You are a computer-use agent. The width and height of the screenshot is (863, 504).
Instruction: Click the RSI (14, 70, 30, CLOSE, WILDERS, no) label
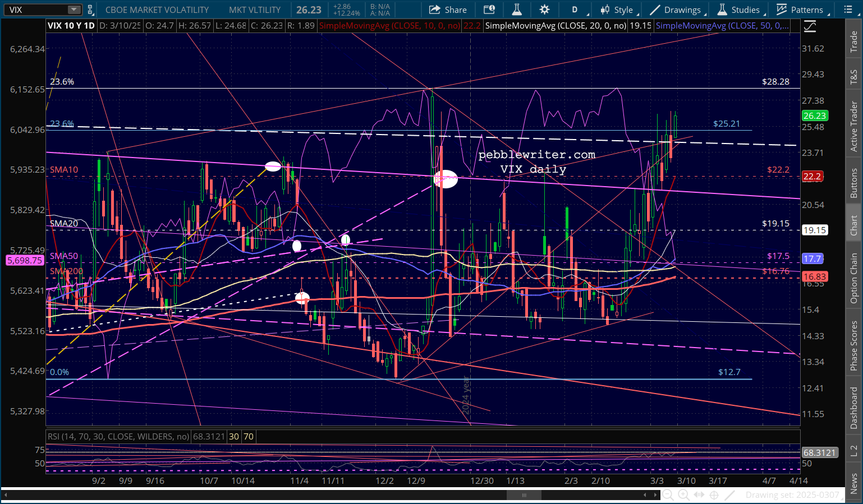(118, 436)
